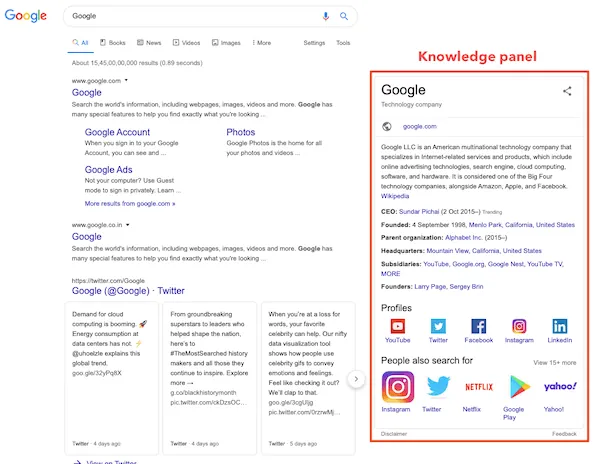Viewport: 594px width, 464px height.
Task: Advance the Twitter carousel with arrow button
Action: [x=356, y=379]
